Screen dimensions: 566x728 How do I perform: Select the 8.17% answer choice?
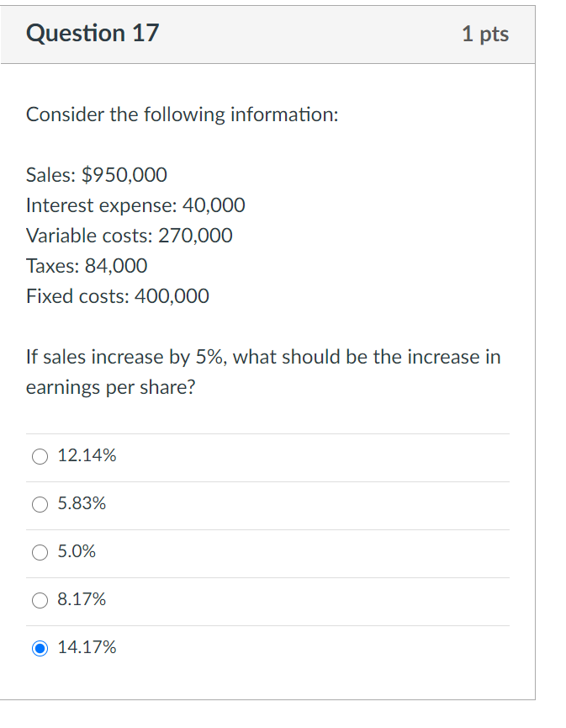click(39, 600)
